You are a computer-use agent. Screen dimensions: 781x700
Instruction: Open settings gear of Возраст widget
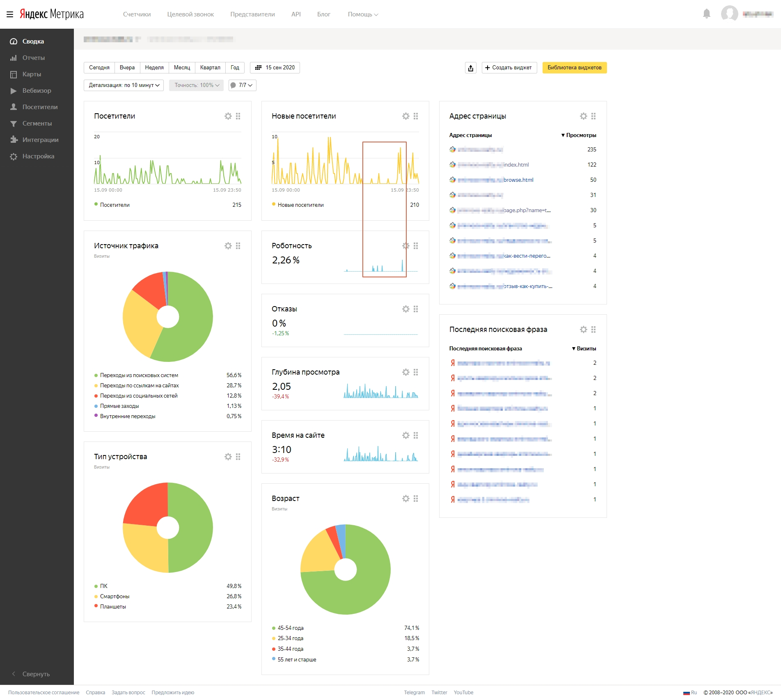(405, 499)
